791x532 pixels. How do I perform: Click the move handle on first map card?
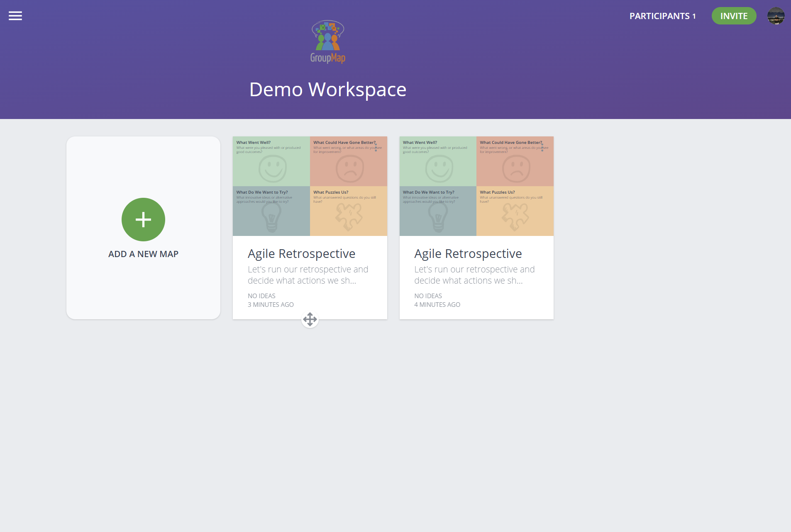310,319
